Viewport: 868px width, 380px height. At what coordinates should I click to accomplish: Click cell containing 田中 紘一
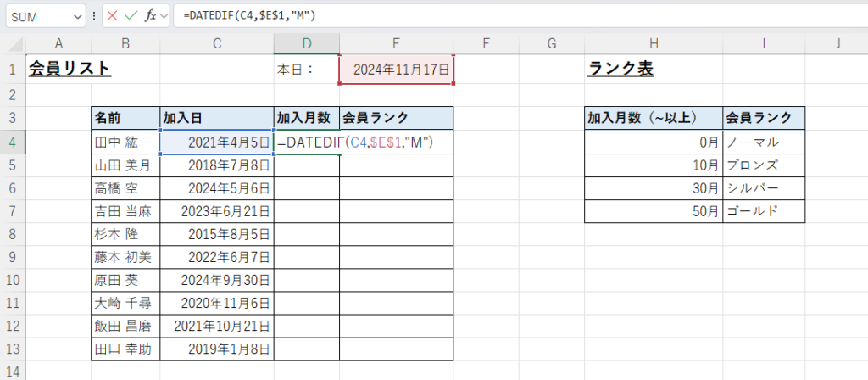coord(125,142)
